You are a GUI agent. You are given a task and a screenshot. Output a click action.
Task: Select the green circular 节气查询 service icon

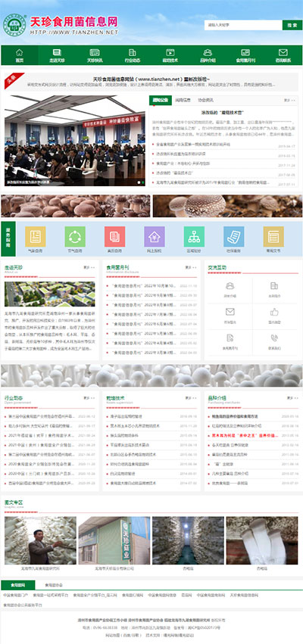click(x=75, y=237)
